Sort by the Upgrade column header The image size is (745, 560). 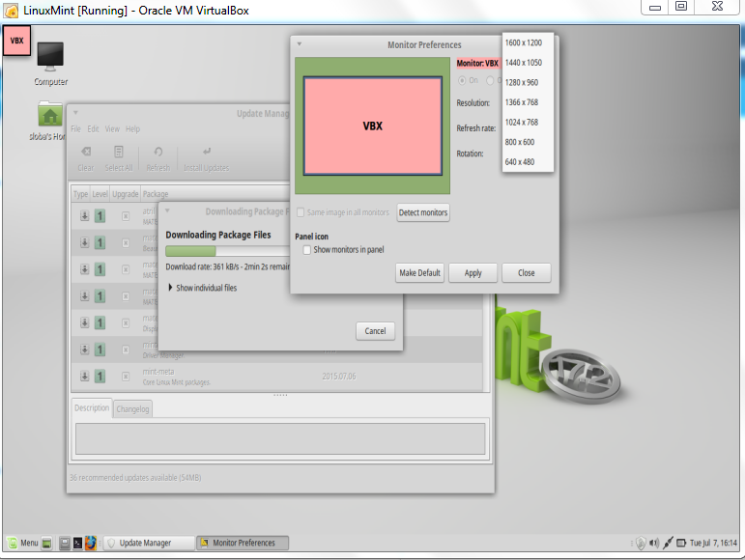tap(126, 194)
